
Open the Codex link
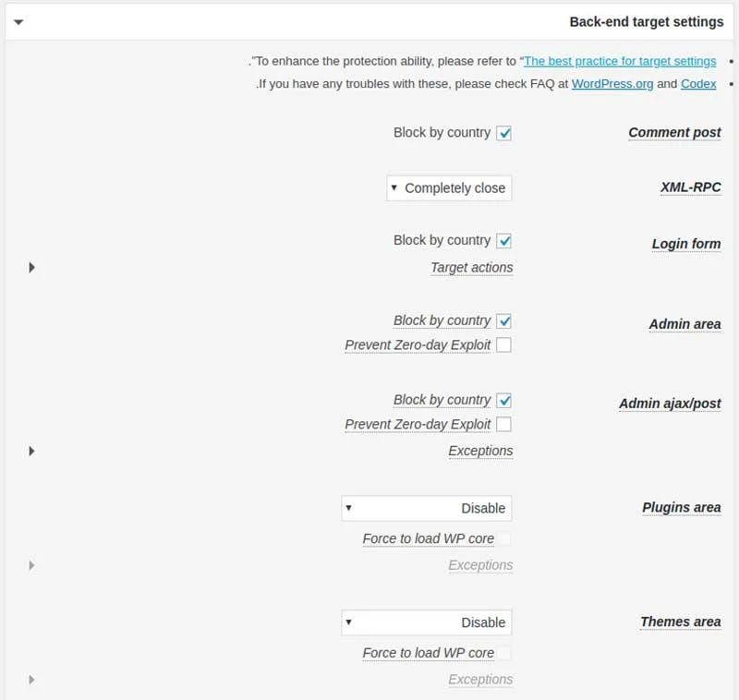(698, 83)
